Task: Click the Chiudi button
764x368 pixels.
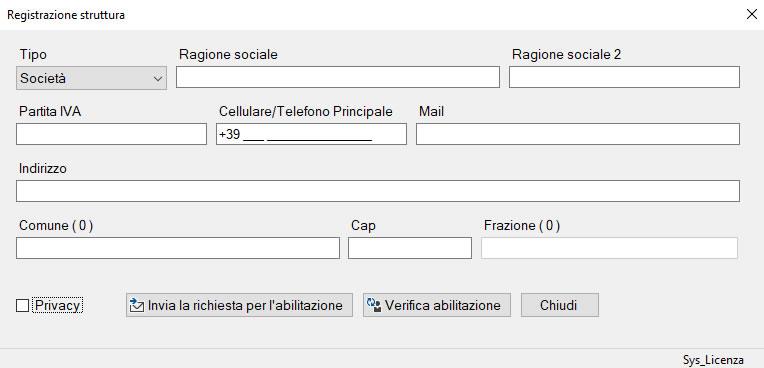Action: [560, 305]
